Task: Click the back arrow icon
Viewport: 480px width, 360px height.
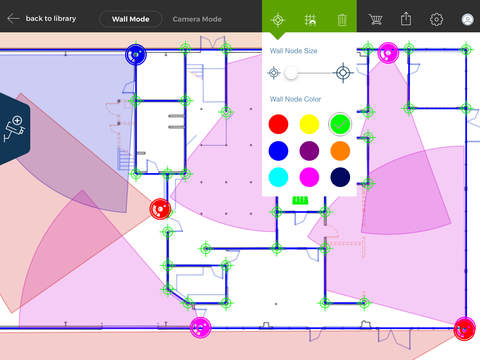Action: [x=13, y=19]
